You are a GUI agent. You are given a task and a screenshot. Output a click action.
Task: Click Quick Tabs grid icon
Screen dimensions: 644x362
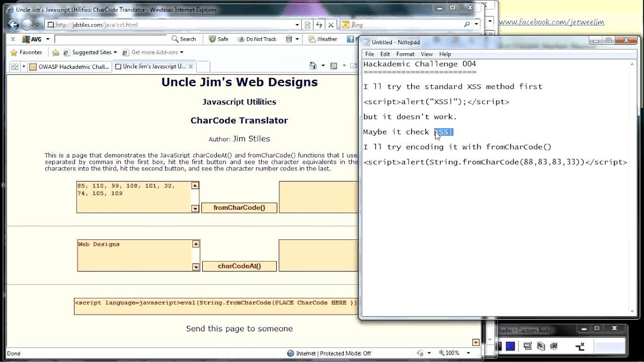15,66
